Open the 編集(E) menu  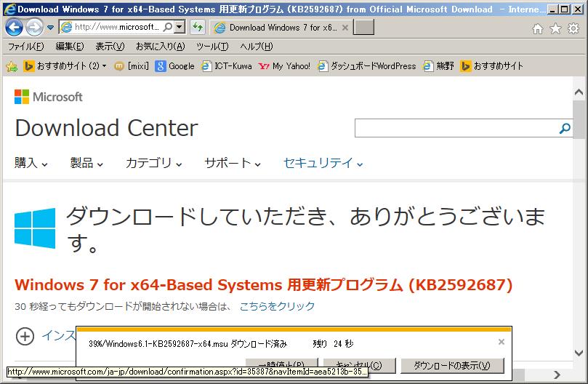coord(69,47)
